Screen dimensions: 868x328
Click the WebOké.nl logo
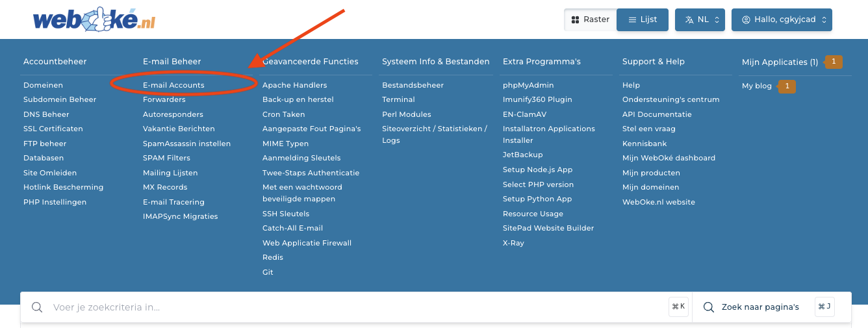pyautogui.click(x=94, y=20)
